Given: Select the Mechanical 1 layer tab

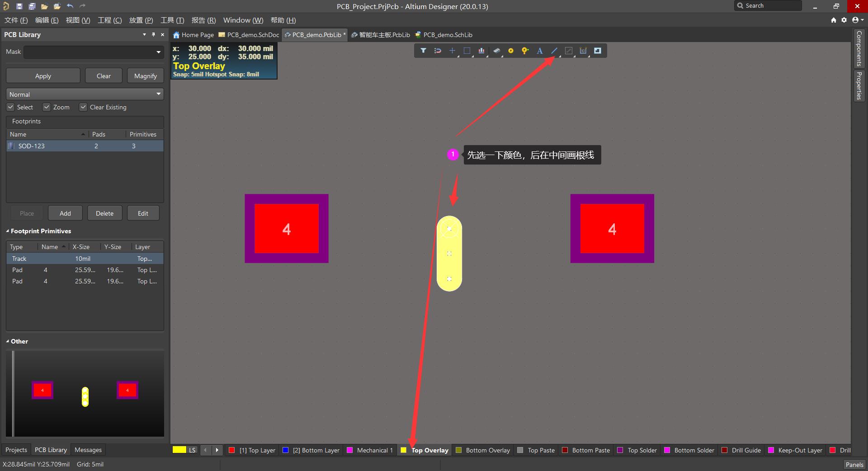Looking at the screenshot, I should pyautogui.click(x=370, y=450).
